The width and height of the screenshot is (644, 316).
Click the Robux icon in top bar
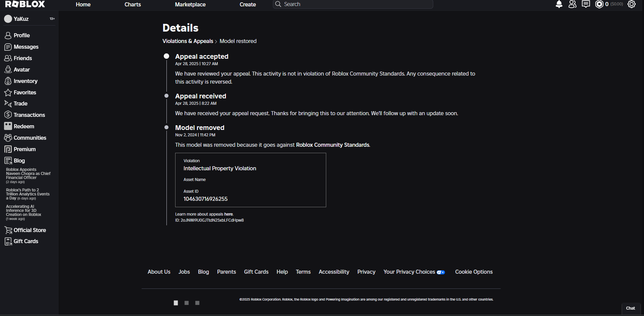click(x=599, y=4)
